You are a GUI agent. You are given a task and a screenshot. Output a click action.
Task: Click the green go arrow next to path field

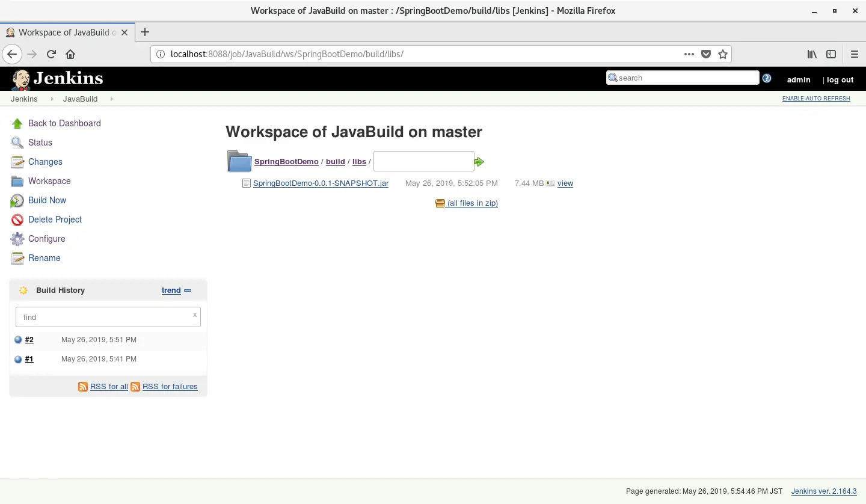(479, 162)
